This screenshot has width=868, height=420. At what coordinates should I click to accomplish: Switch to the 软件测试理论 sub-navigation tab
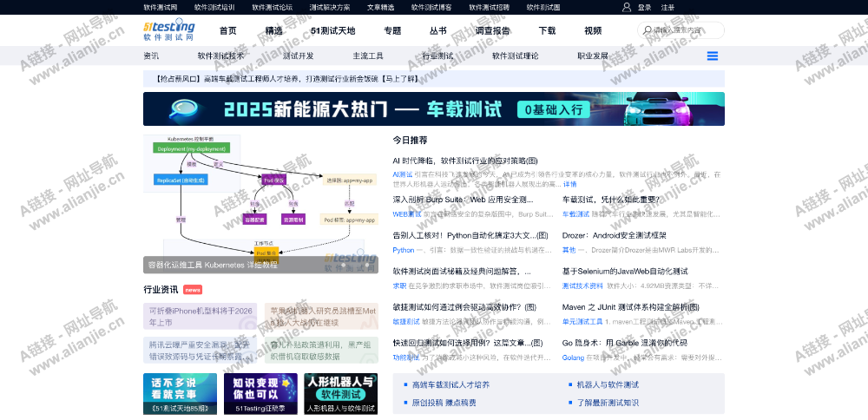(516, 56)
